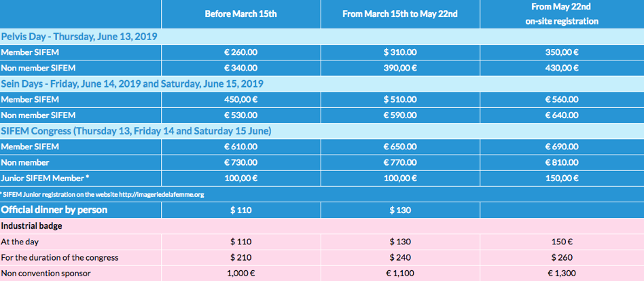Click the "Non convention sponsor" row label
The height and width of the screenshot is (281, 644).
pyautogui.click(x=45, y=273)
